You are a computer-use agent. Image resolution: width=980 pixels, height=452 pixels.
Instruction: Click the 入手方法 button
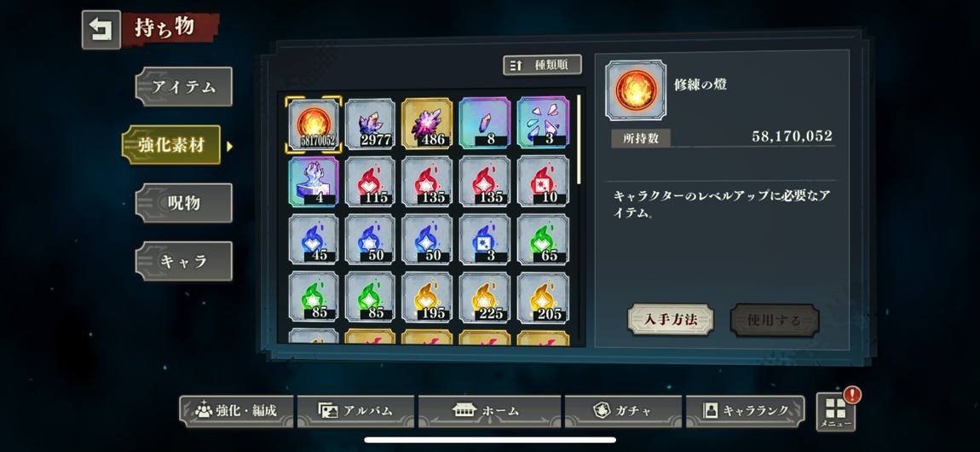tap(670, 320)
